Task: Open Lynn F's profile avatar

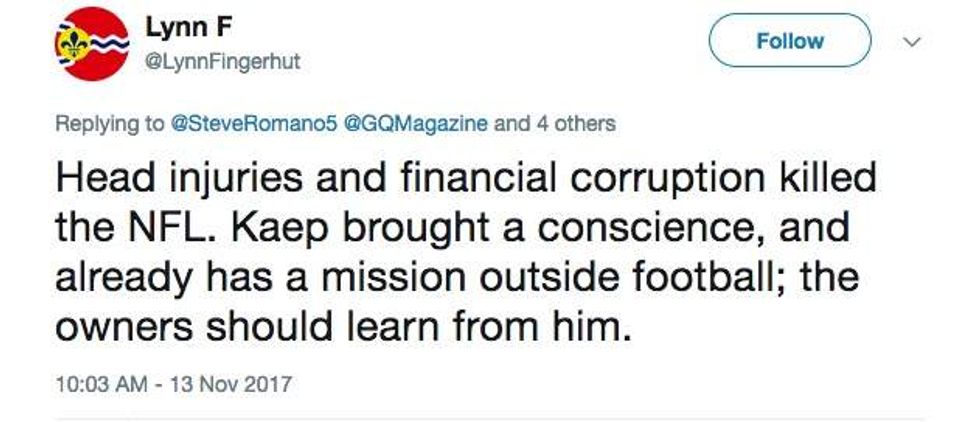Action: tap(91, 43)
